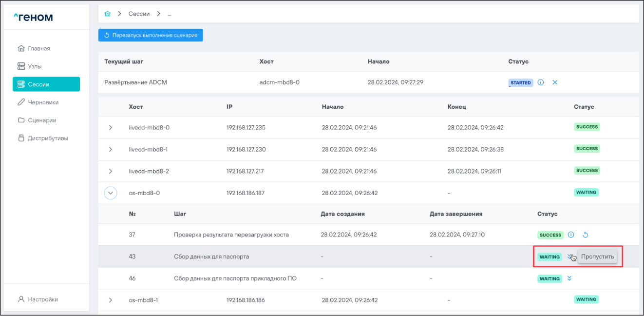Open info for the Развёртывание ADCM step
Screen dimensions: 644x316
pos(541,82)
